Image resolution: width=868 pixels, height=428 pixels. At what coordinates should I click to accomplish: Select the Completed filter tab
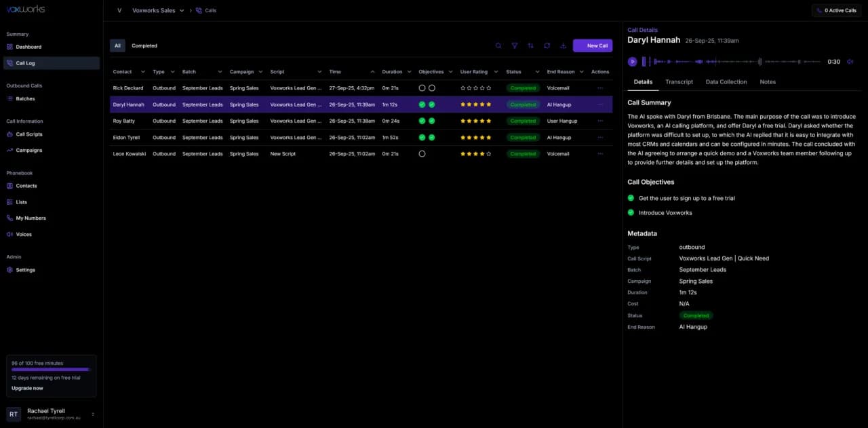(144, 45)
